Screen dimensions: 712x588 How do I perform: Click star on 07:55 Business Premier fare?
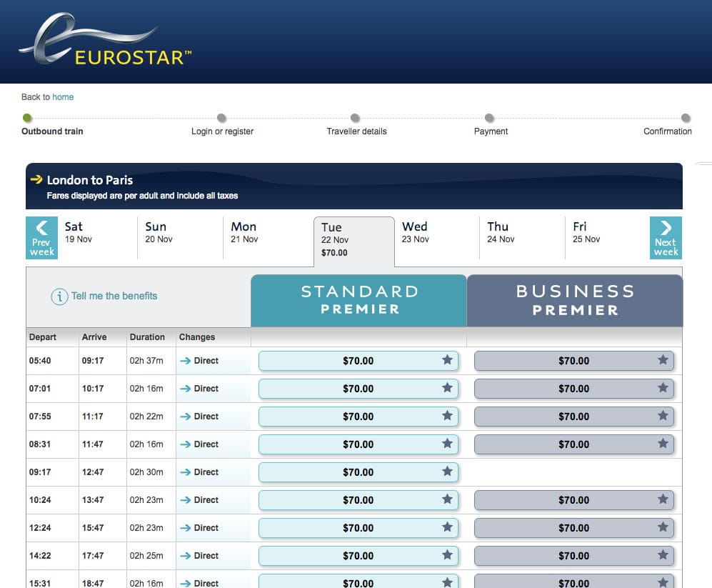(663, 415)
